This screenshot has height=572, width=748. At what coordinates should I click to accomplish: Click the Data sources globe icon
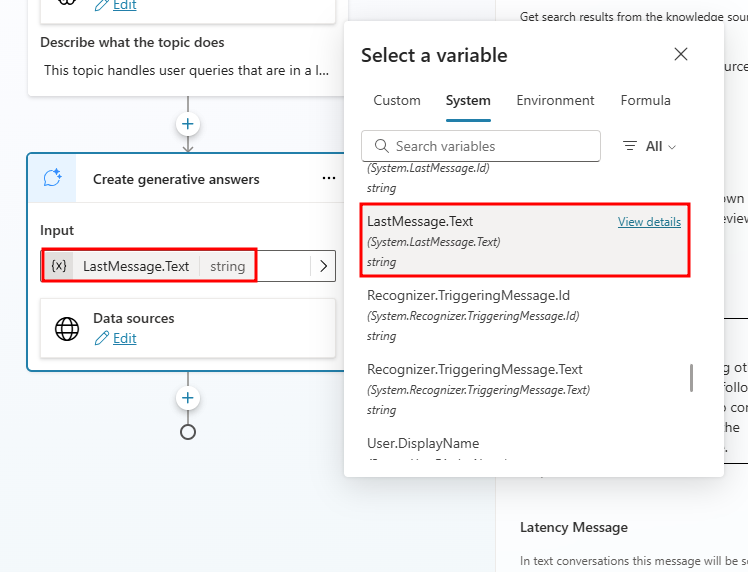[67, 329]
